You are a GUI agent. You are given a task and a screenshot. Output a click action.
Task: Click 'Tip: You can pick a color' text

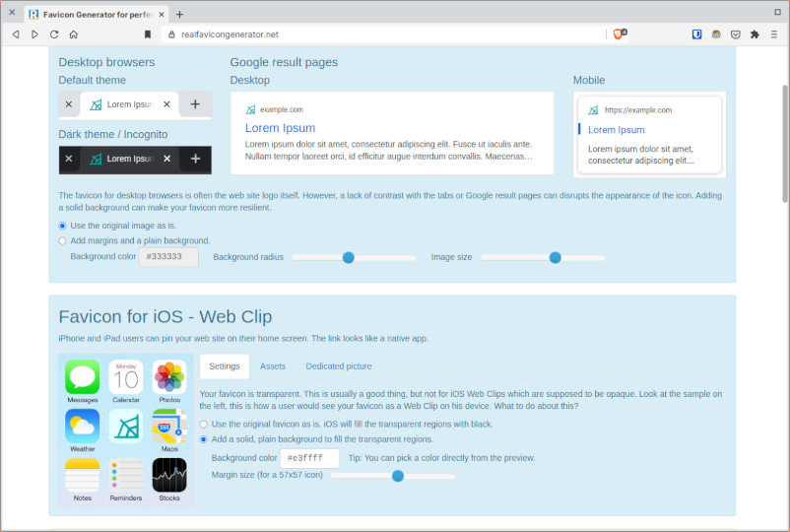tap(442, 458)
